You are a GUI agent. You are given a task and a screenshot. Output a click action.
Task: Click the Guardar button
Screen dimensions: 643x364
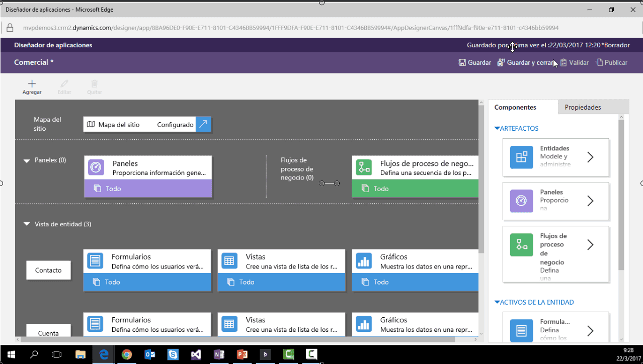pyautogui.click(x=474, y=63)
